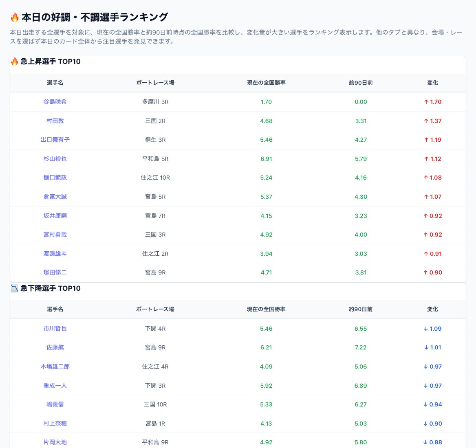Open player link 片岡大地
The height and width of the screenshot is (448, 476).
coord(55,443)
